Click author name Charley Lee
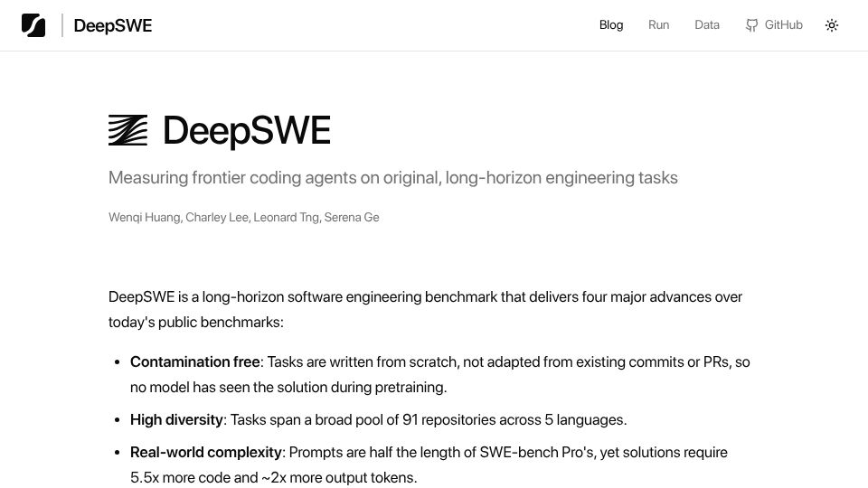The width and height of the screenshot is (868, 488). [x=216, y=218]
